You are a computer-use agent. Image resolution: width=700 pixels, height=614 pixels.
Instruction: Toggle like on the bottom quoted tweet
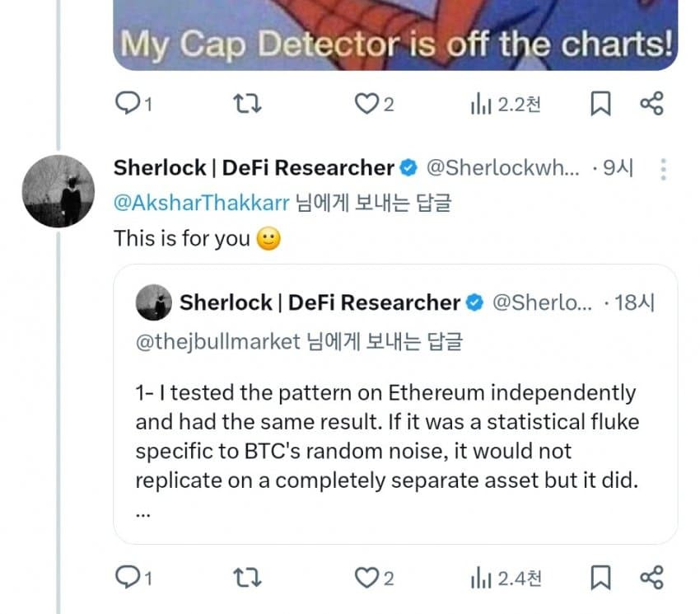pos(365,578)
